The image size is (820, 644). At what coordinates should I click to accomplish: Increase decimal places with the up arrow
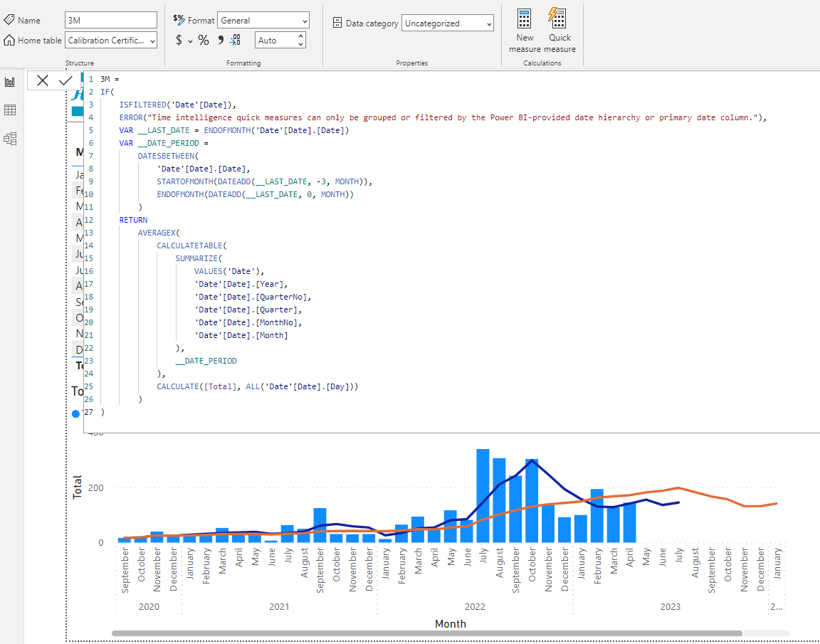[x=300, y=36]
